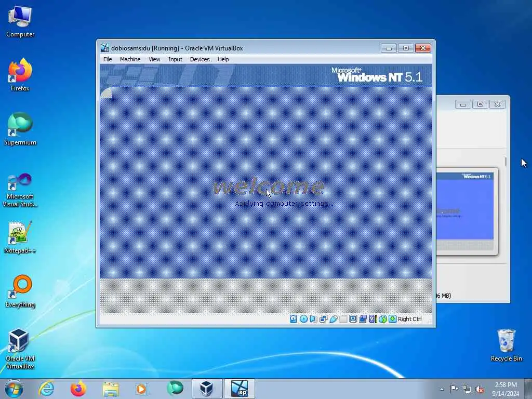
Task: Click the mouse integration status icon
Action: 383,319
